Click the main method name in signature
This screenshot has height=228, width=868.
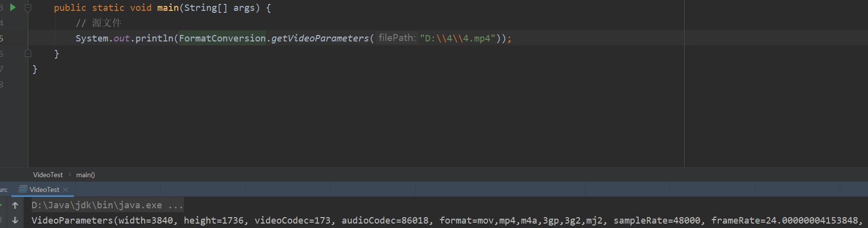168,8
